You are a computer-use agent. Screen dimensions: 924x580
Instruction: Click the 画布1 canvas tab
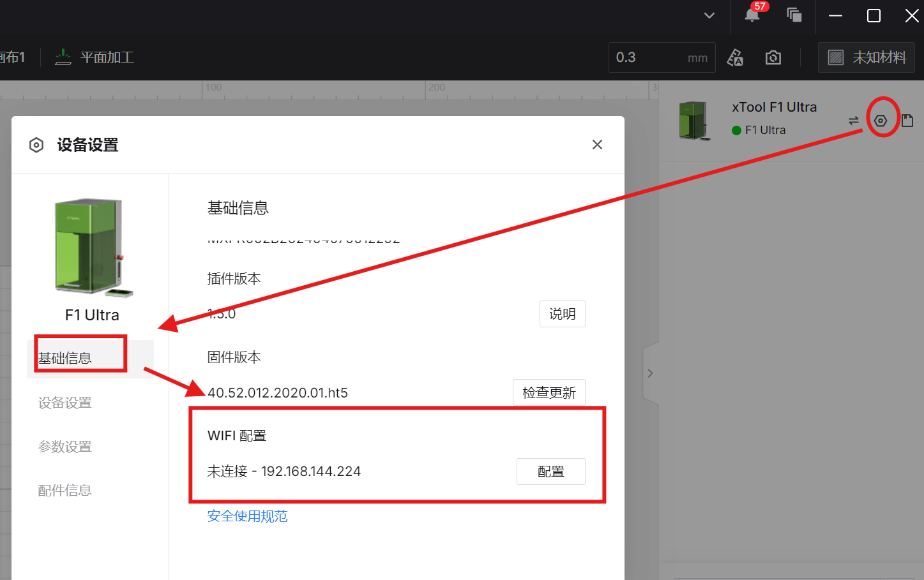pyautogui.click(x=12, y=57)
